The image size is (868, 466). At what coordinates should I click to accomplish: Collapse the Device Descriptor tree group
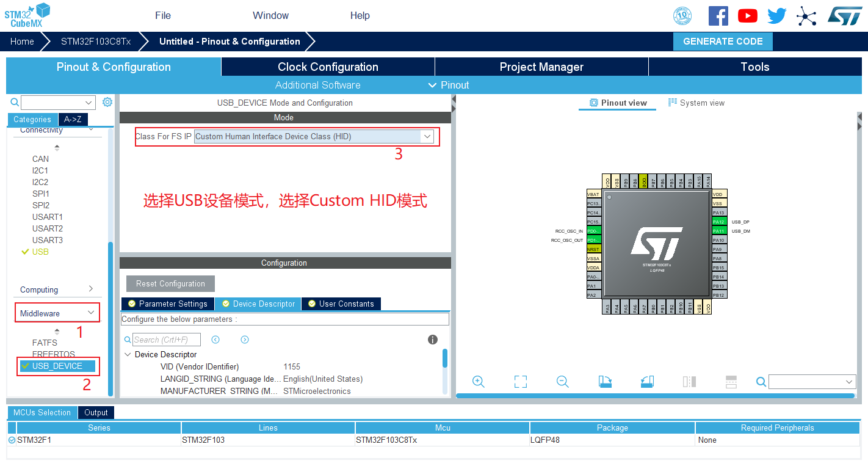pos(128,354)
